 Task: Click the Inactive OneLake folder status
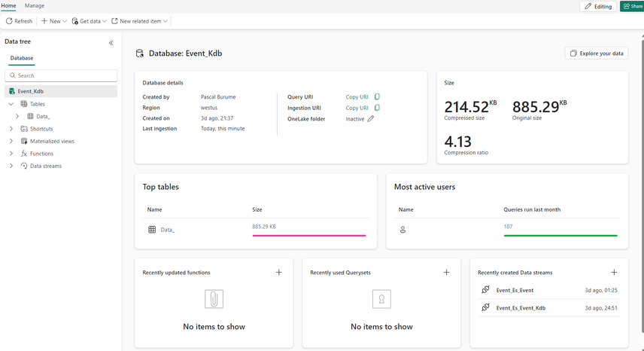tap(355, 119)
